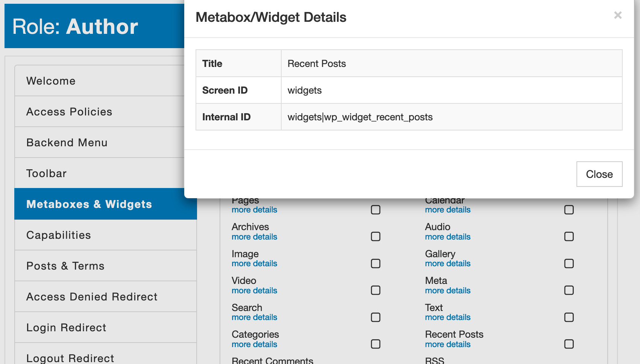Viewport: 640px width, 364px height.
Task: Click the 'Metabox/Widget Details' dialog title
Action: pyautogui.click(x=271, y=17)
